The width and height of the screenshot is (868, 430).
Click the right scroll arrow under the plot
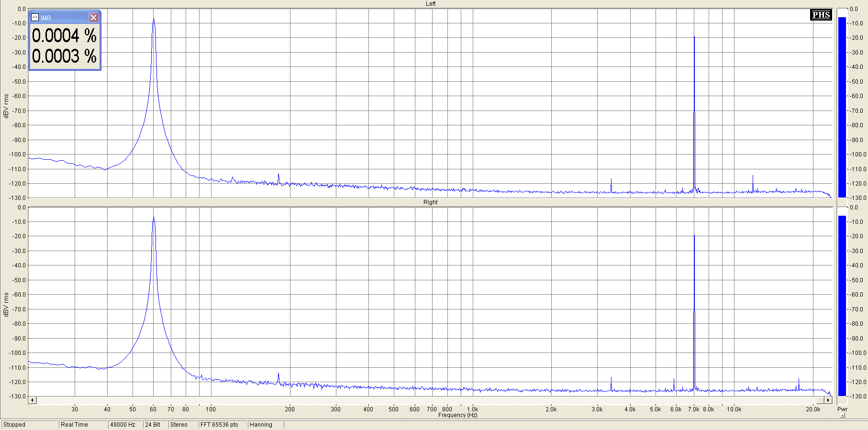828,400
